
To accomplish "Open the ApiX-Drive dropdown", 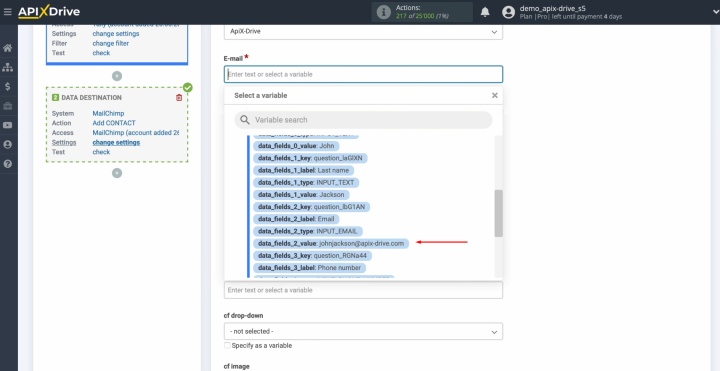I will click(363, 32).
